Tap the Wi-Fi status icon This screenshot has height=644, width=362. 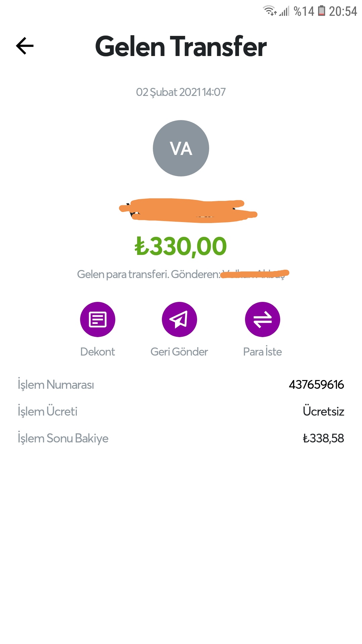270,11
